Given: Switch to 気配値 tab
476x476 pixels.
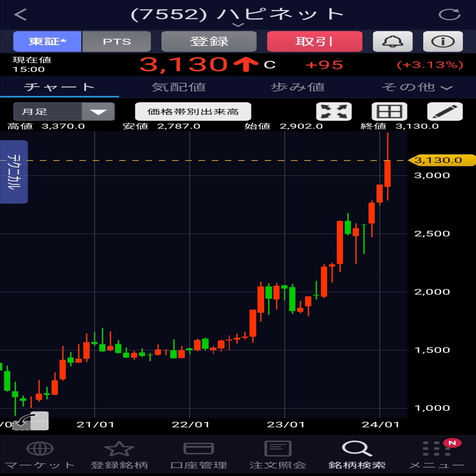Looking at the screenshot, I should [178, 87].
